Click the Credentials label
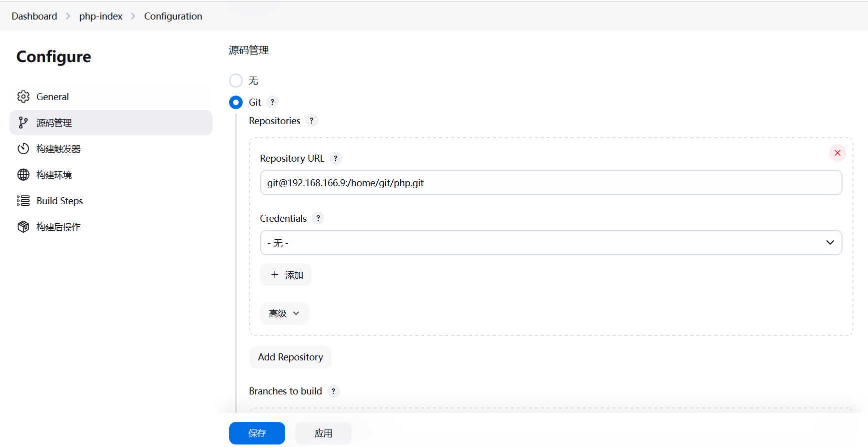The width and height of the screenshot is (868, 447). click(x=283, y=218)
